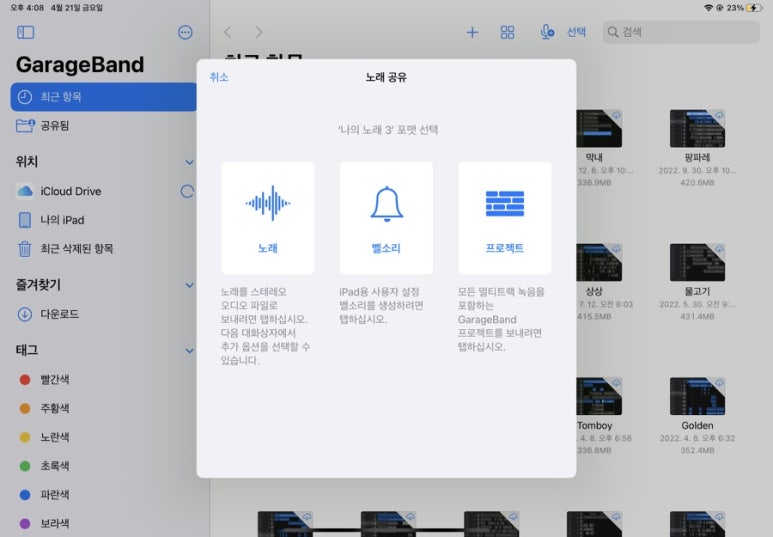Image resolution: width=773 pixels, height=537 pixels.
Task: Switch the grid view icon
Action: click(507, 33)
